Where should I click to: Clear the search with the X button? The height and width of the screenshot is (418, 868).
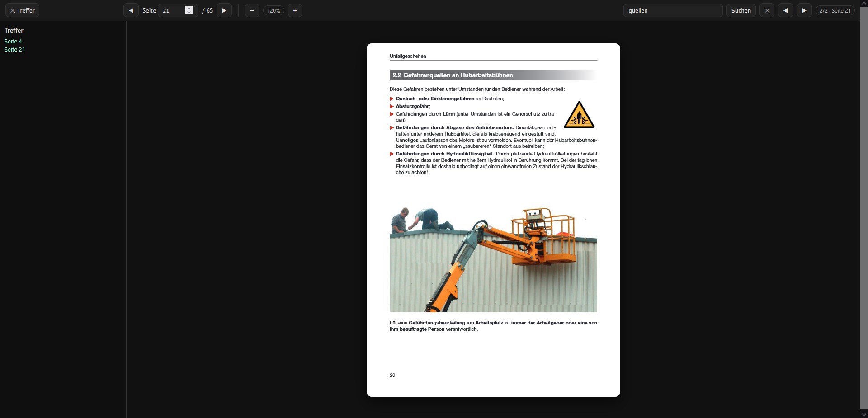767,10
